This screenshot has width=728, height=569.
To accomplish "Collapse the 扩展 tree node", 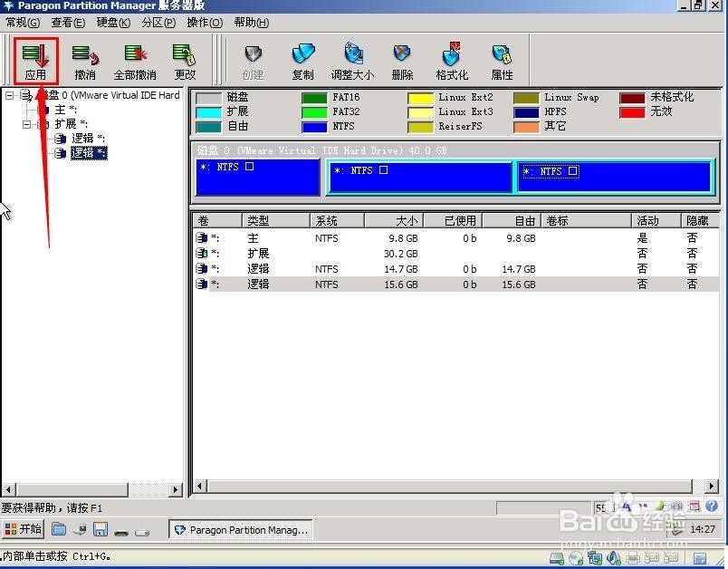I will [x=27, y=124].
